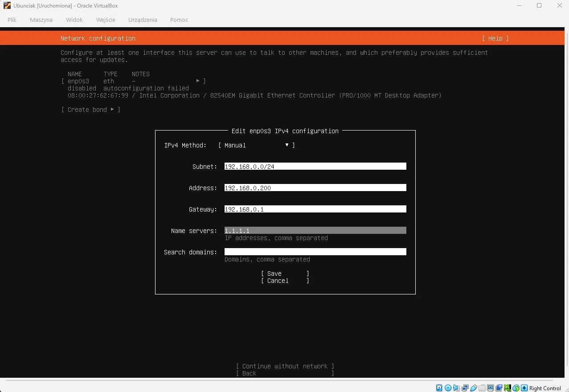The width and height of the screenshot is (569, 392).
Task: Open the Plik menu
Action: pyautogui.click(x=12, y=20)
